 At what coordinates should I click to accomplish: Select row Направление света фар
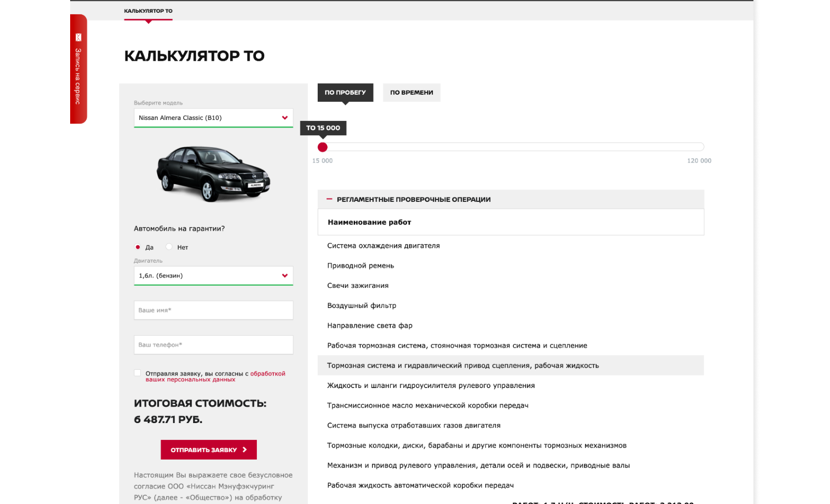[x=511, y=326]
